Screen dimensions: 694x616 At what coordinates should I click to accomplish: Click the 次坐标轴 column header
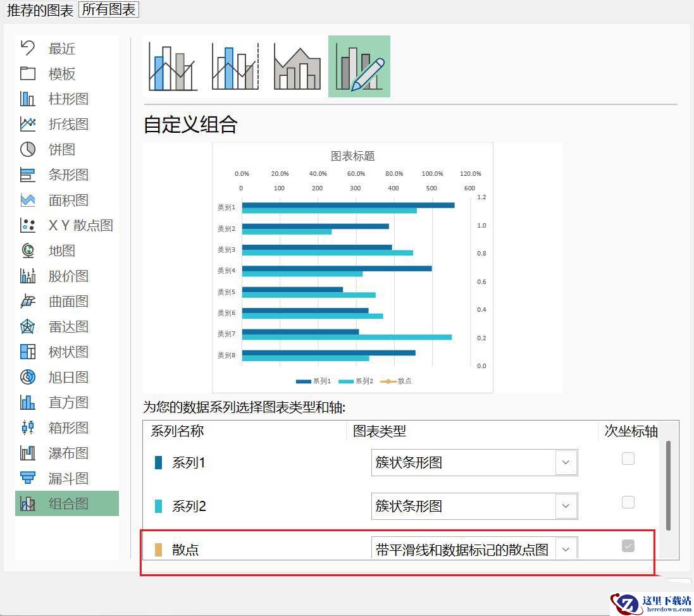click(x=631, y=431)
